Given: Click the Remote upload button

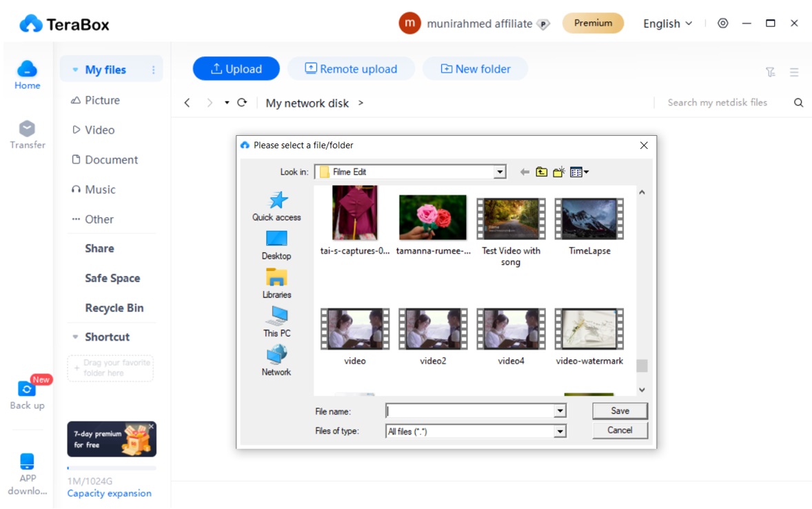Looking at the screenshot, I should point(351,69).
